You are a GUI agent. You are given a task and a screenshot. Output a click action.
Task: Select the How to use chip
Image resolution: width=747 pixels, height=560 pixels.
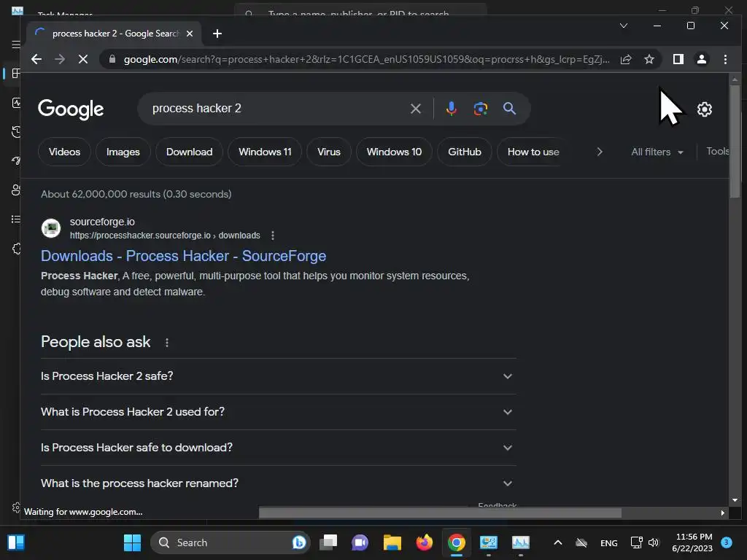pos(533,152)
